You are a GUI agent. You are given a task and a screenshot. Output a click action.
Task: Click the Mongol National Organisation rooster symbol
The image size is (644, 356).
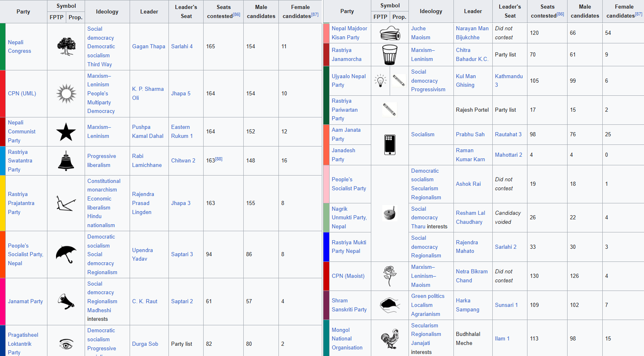390,339
